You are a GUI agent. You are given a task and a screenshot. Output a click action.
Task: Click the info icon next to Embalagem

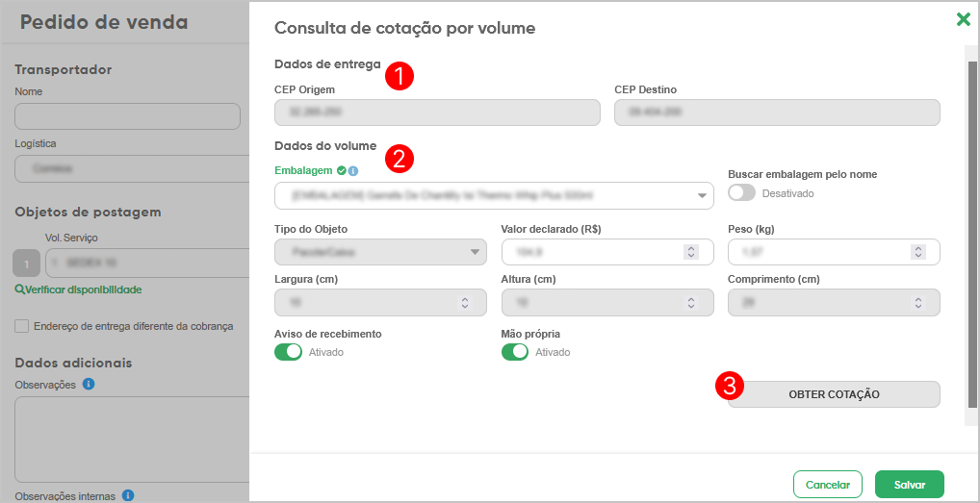[353, 170]
